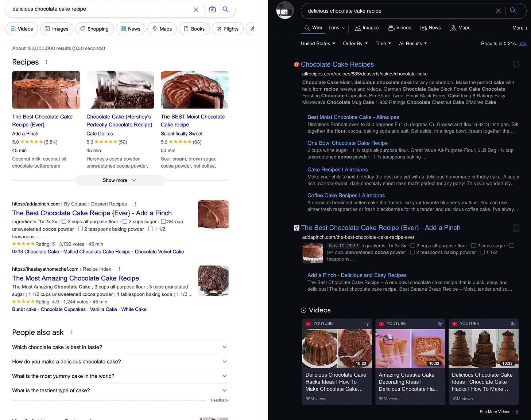Click the Info link next to results time

tap(522, 43)
